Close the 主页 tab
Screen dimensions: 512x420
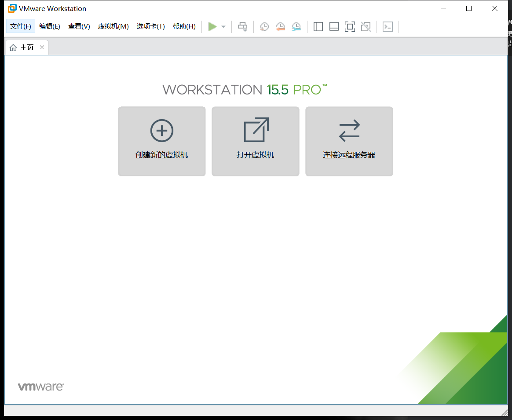(42, 47)
